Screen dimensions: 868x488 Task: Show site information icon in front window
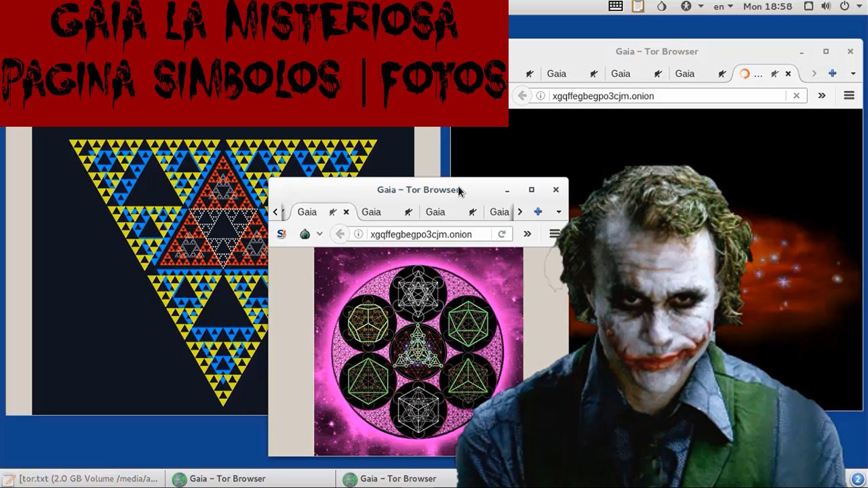pyautogui.click(x=359, y=234)
